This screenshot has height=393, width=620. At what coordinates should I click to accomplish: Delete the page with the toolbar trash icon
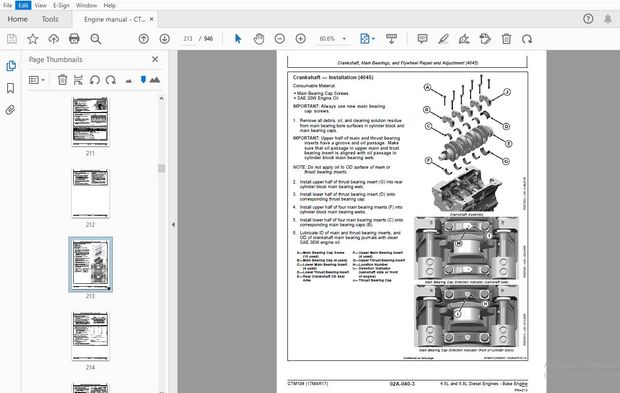(506, 39)
